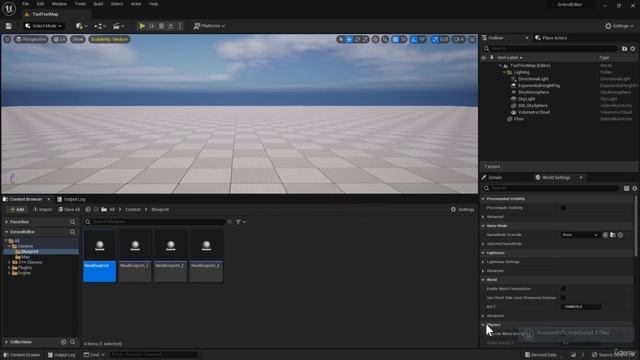The width and height of the screenshot is (640, 360).
Task: Open the Select Mode dropdown
Action: point(43,26)
